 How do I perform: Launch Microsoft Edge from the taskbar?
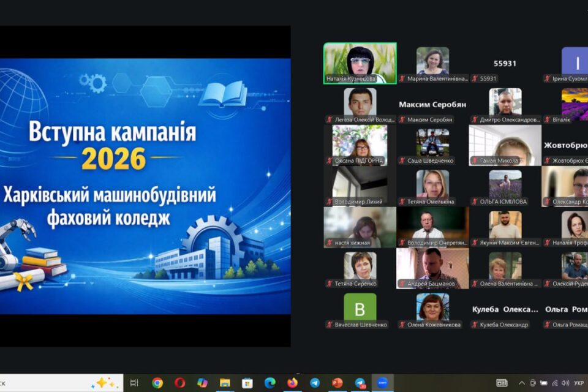click(x=270, y=383)
